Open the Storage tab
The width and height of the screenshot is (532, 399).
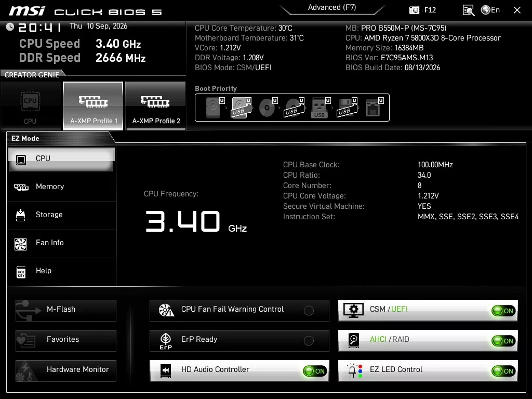tap(61, 215)
